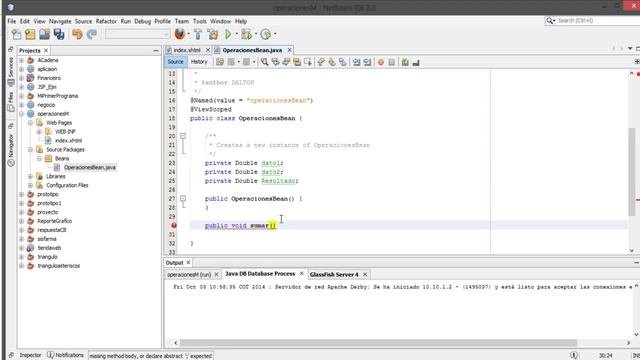Click the Search (Ctrl+I) field
Screen dimensions: 640x360
[594, 20]
